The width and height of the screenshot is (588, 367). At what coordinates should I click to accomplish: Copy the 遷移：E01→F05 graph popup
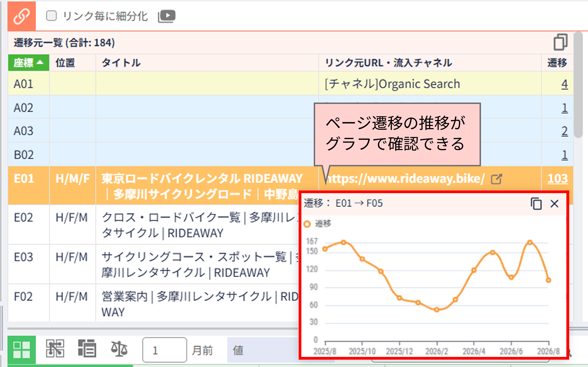click(x=536, y=204)
